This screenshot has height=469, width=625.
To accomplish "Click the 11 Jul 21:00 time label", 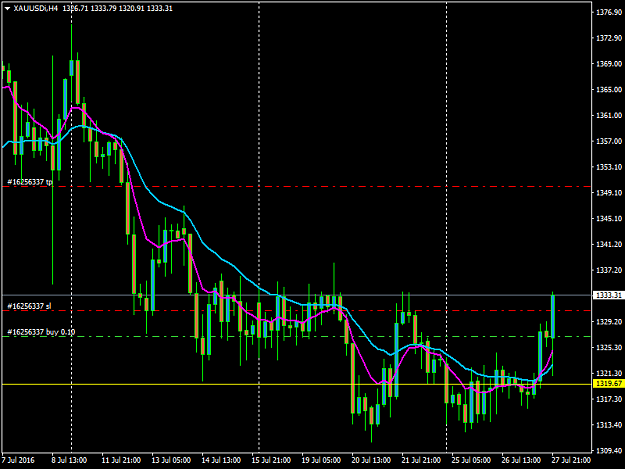I will pos(121,460).
